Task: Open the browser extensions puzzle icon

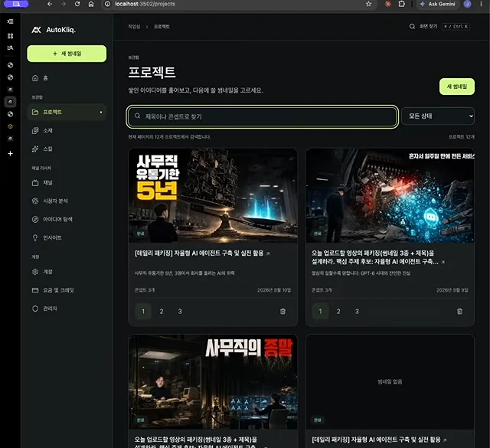Action: pyautogui.click(x=401, y=4)
